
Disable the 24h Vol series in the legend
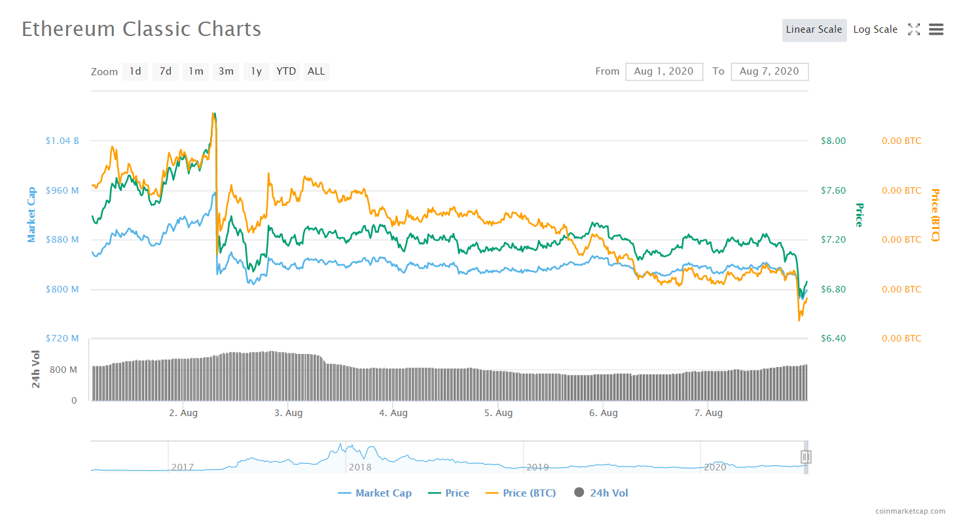point(600,493)
